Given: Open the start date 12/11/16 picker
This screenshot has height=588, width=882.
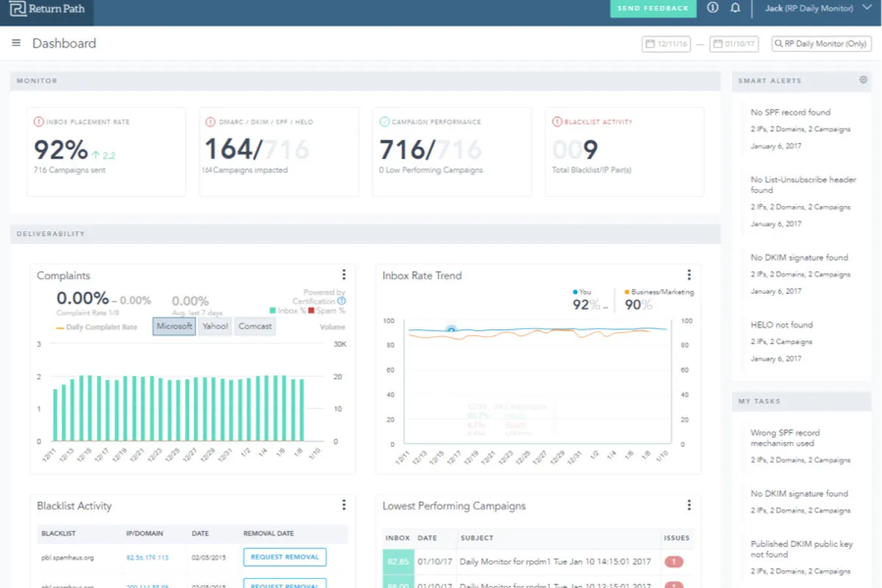Looking at the screenshot, I should pos(667,44).
